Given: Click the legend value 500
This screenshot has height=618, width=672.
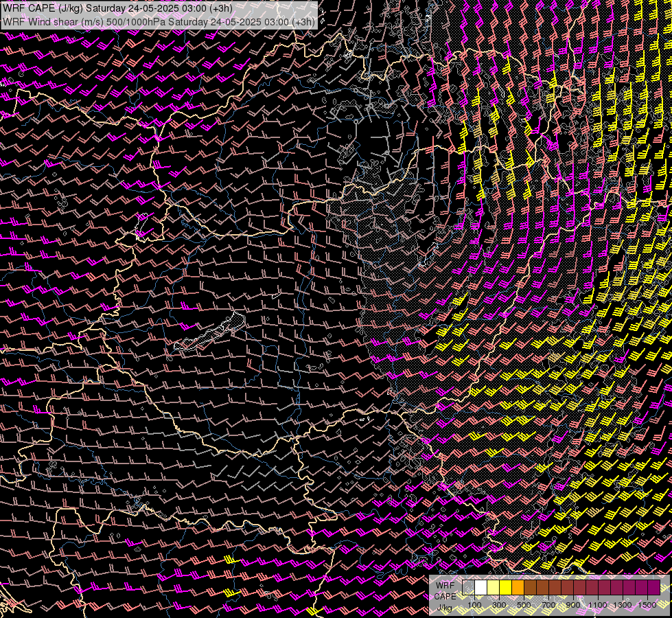Looking at the screenshot, I should [x=524, y=605].
